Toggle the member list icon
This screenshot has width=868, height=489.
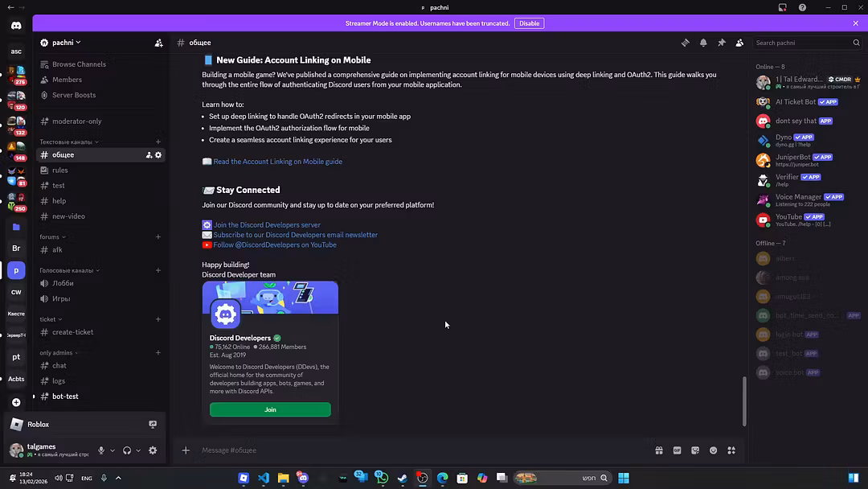(739, 43)
